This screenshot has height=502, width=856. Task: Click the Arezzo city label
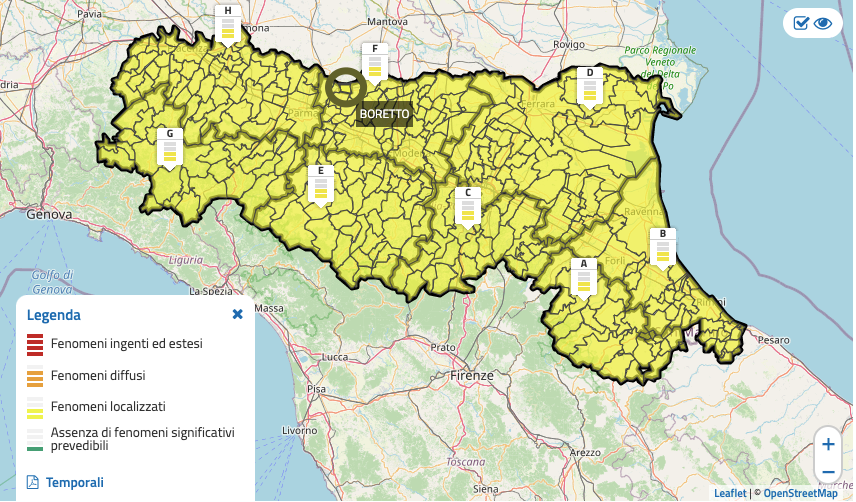click(x=585, y=453)
